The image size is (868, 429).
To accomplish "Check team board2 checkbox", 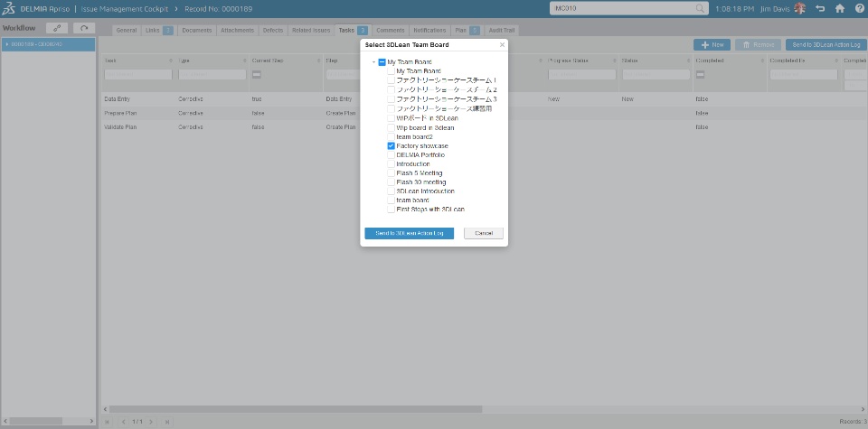I will pos(391,136).
